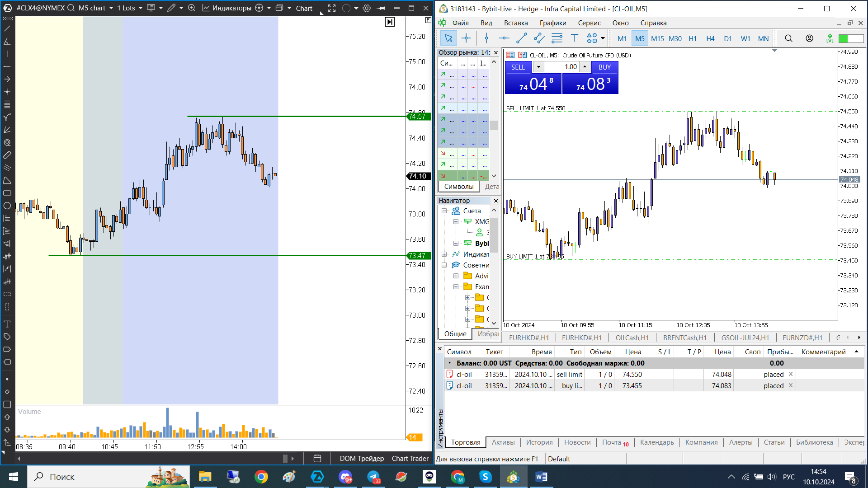Viewport: 868px width, 488px height.
Task: Open chart settings gear icon
Action: tap(367, 8)
